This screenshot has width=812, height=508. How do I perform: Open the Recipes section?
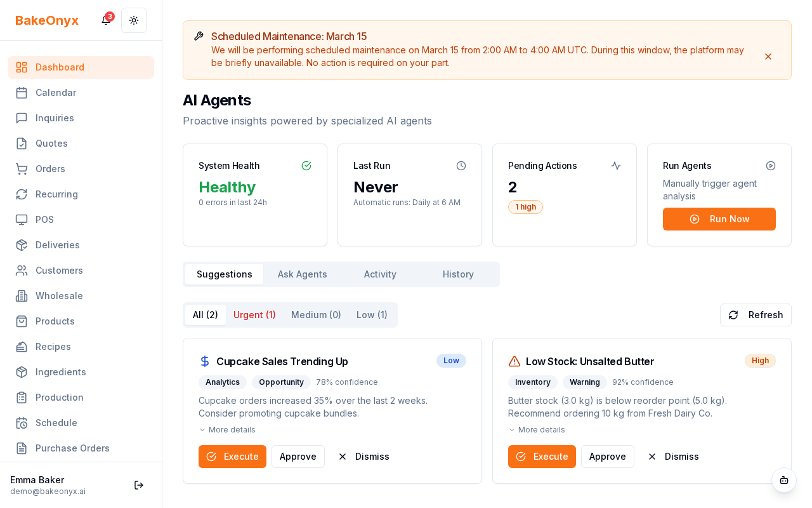click(53, 347)
